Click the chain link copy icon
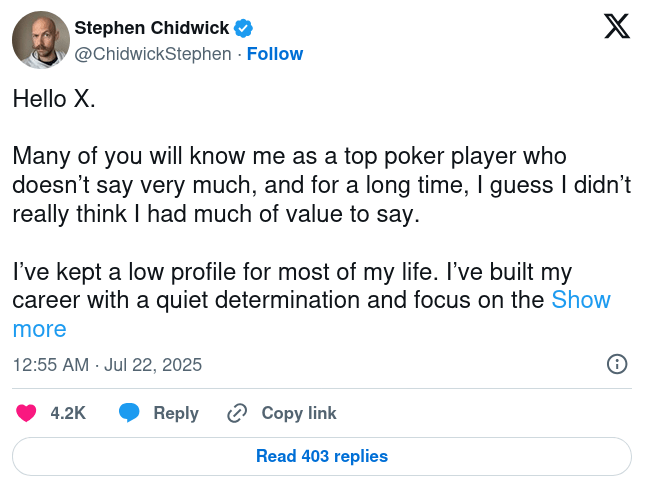 tap(237, 413)
